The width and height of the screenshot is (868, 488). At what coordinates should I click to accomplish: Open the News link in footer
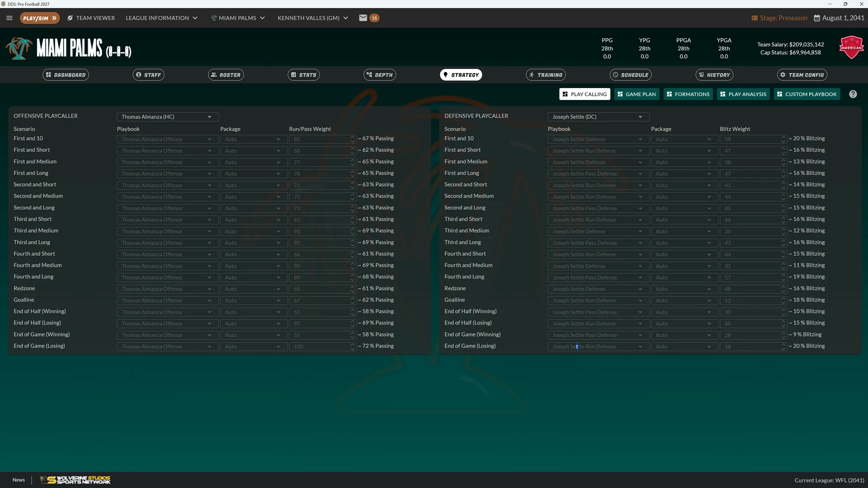click(19, 480)
